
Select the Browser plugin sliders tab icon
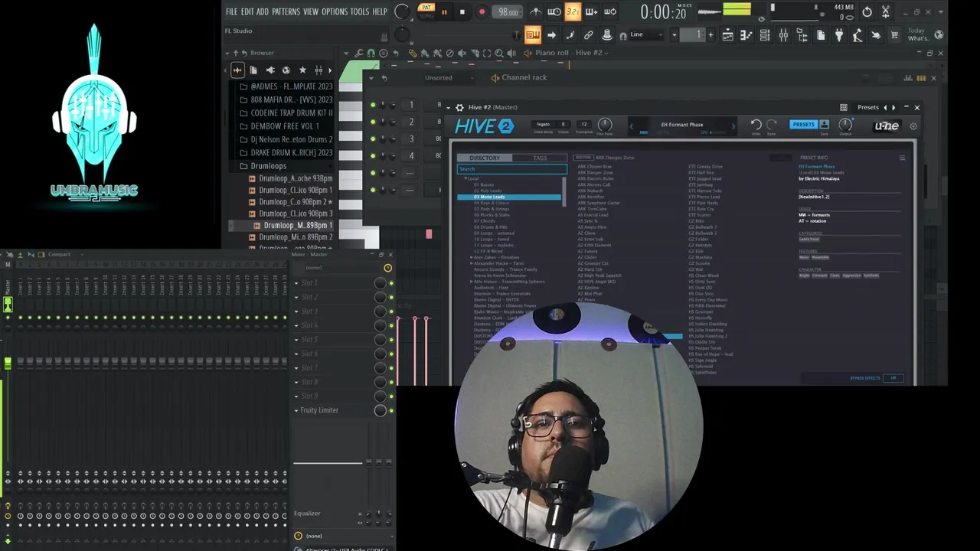318,70
